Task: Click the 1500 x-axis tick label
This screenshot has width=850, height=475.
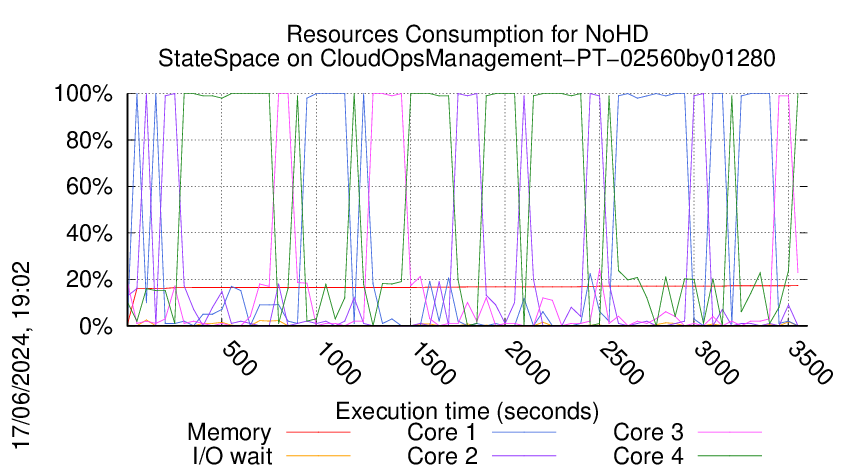Action: pyautogui.click(x=432, y=363)
